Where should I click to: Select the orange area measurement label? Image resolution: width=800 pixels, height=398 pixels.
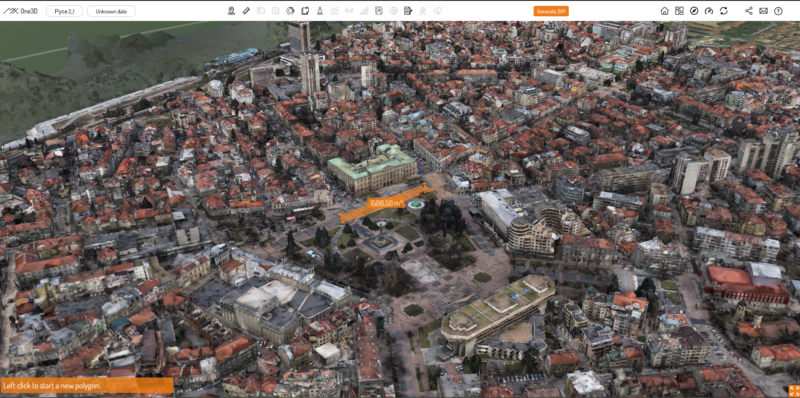tap(386, 203)
